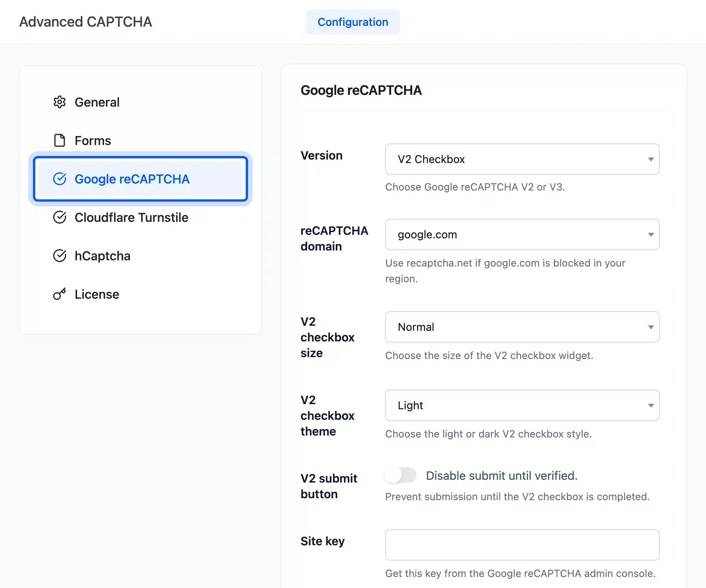Click the Google reCAPTCHA panel heading

point(361,90)
